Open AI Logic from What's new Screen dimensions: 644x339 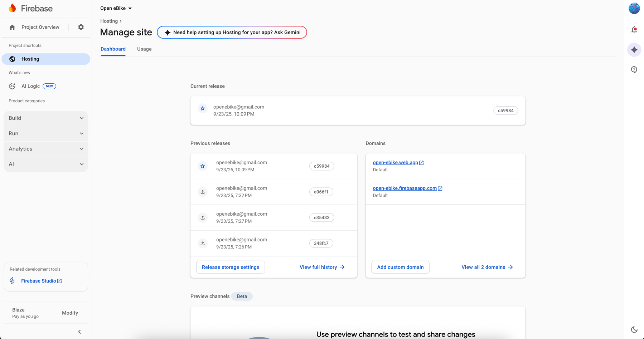30,86
